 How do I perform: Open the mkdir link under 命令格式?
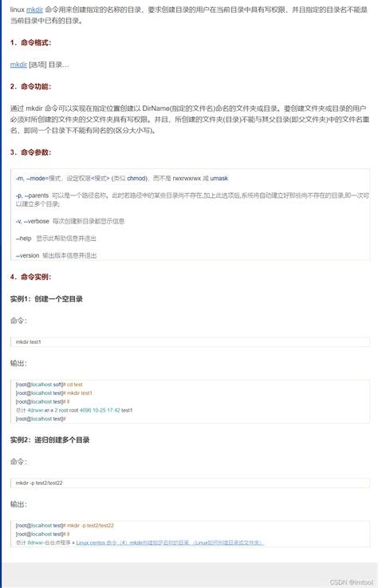coord(18,65)
